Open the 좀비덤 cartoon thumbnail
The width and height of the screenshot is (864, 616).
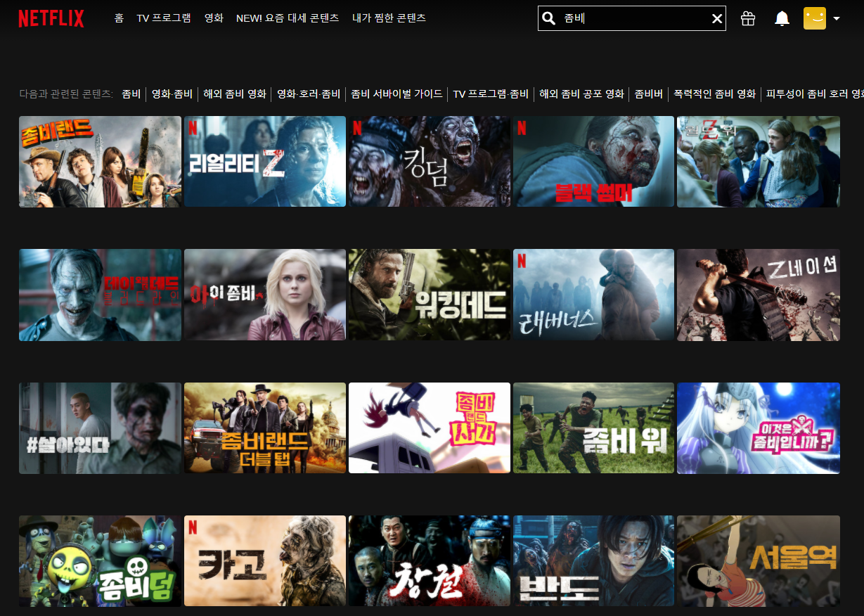[100, 561]
